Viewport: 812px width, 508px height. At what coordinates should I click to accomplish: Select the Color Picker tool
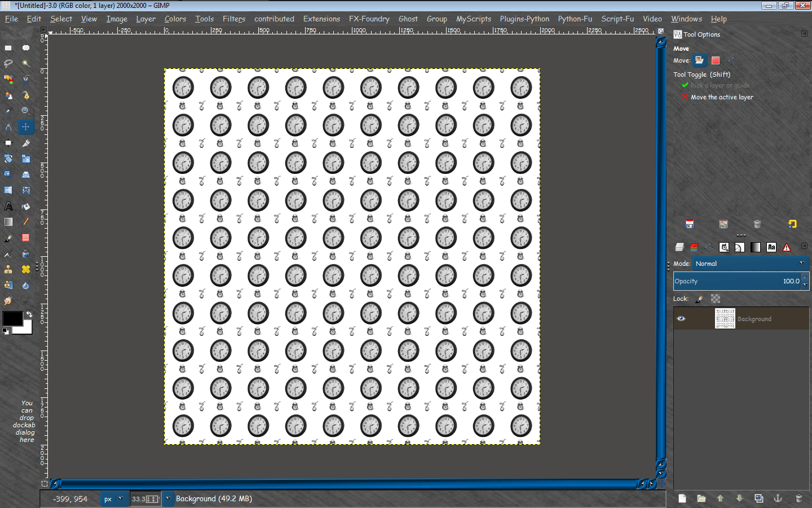[8, 111]
